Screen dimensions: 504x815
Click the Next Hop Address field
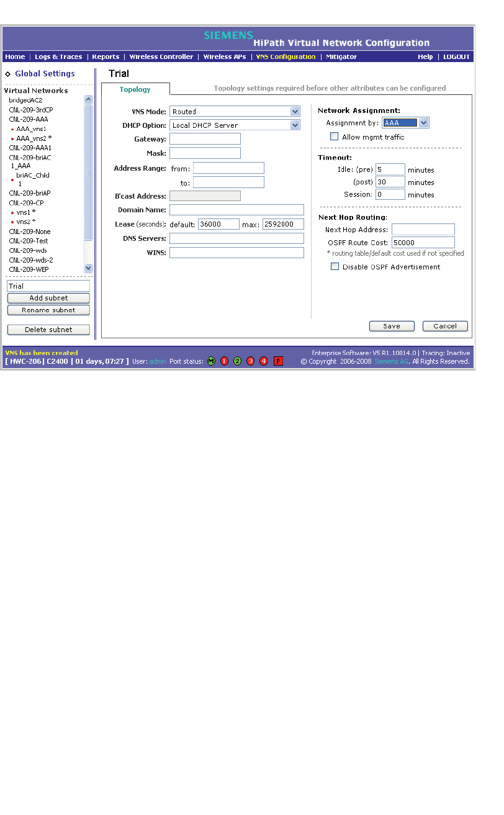click(423, 230)
